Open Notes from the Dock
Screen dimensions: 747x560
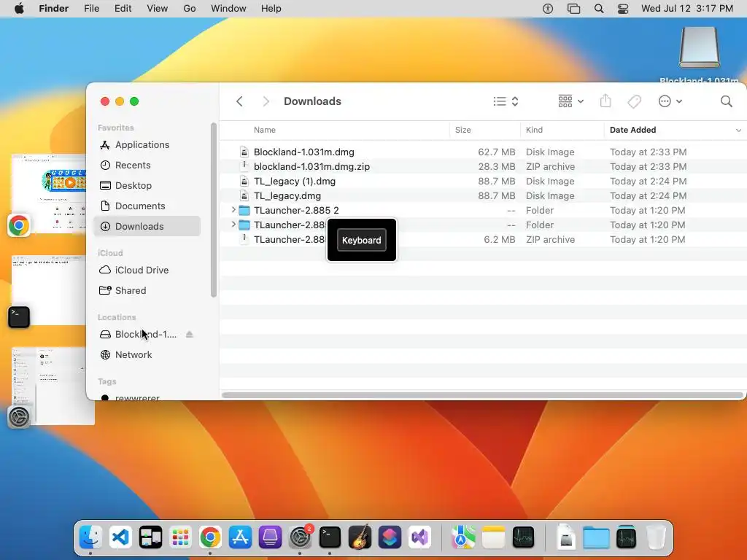(493, 537)
